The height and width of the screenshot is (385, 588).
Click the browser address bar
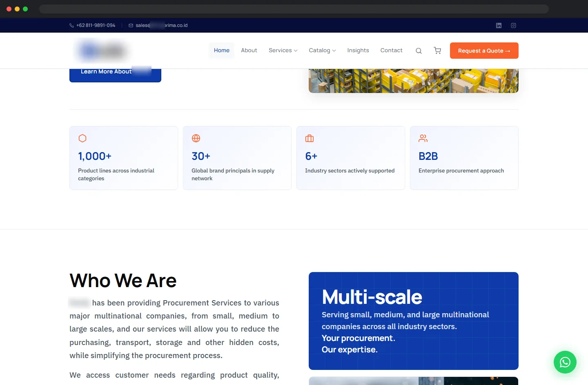[294, 9]
